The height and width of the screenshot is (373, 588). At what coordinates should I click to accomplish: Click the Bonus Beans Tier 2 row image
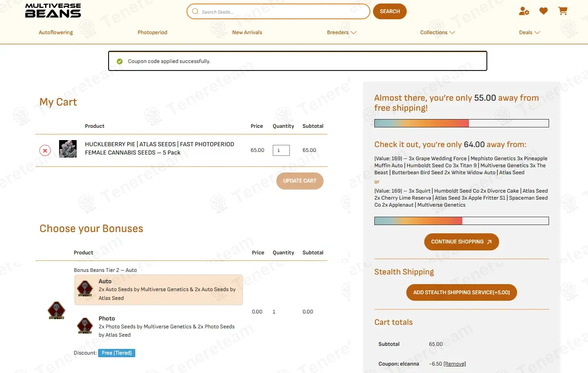click(x=56, y=311)
